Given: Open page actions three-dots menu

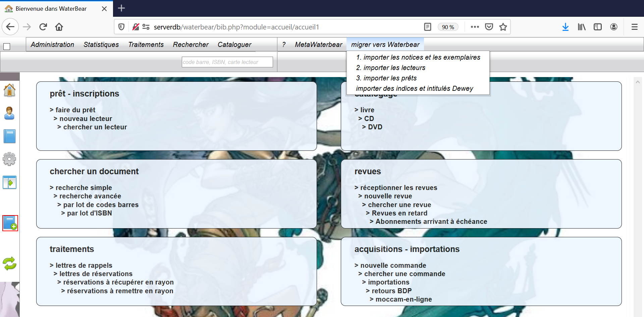Looking at the screenshot, I should (475, 27).
